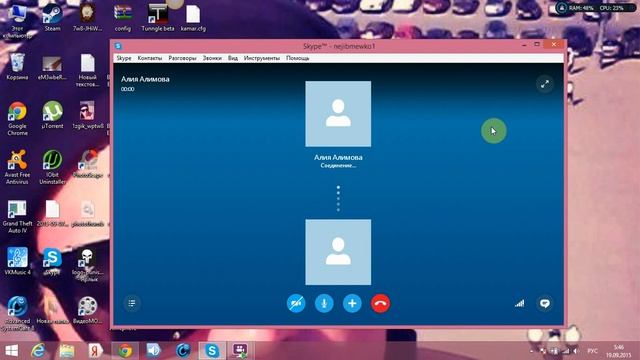
Task: Open Advanced SystemCare from the taskbar
Action: 183,351
